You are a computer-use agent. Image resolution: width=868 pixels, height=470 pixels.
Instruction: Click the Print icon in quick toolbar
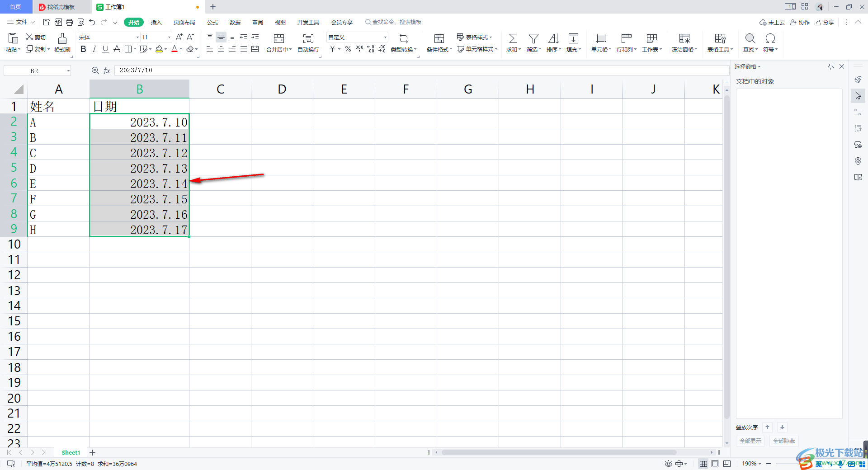pyautogui.click(x=69, y=22)
